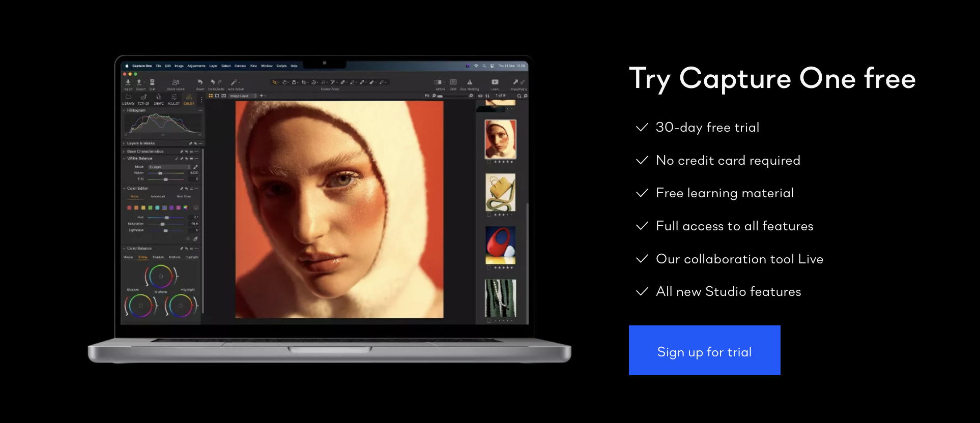The image size is (980, 423).
Task: Select the Pan hand cursor tool
Action: click(x=284, y=82)
